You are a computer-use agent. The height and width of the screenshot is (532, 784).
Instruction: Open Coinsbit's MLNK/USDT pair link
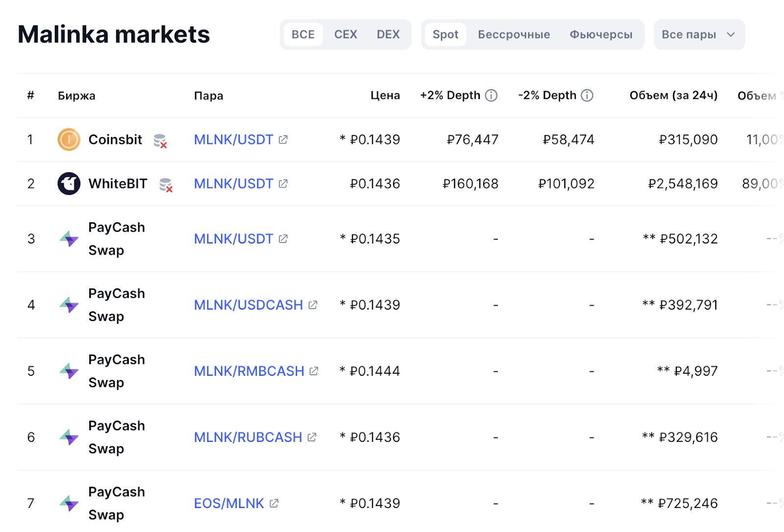(233, 140)
